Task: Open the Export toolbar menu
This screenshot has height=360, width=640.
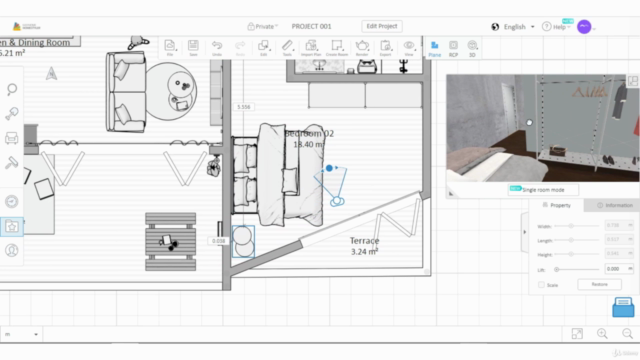Action: 385,47
